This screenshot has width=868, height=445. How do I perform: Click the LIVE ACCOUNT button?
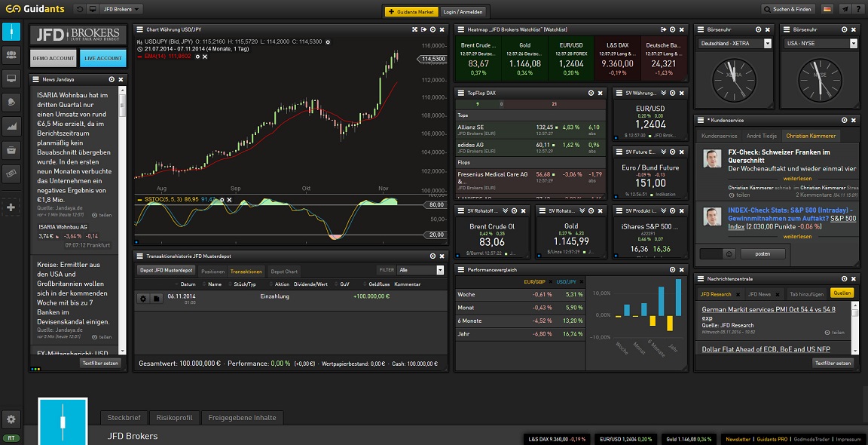coord(102,58)
